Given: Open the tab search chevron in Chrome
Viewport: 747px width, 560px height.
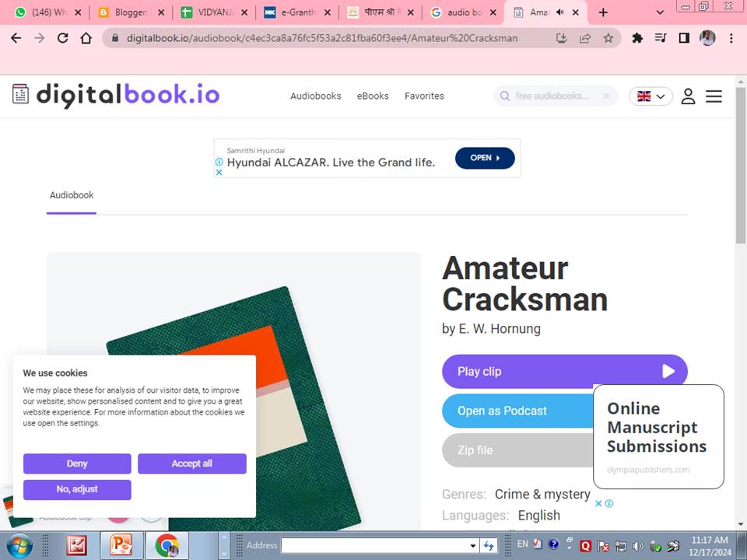Looking at the screenshot, I should pos(660,12).
